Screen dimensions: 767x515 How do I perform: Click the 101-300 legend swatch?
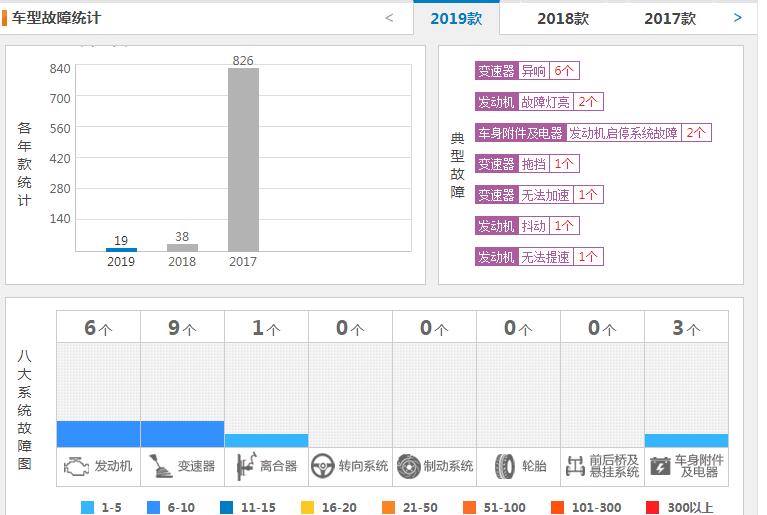tap(557, 508)
